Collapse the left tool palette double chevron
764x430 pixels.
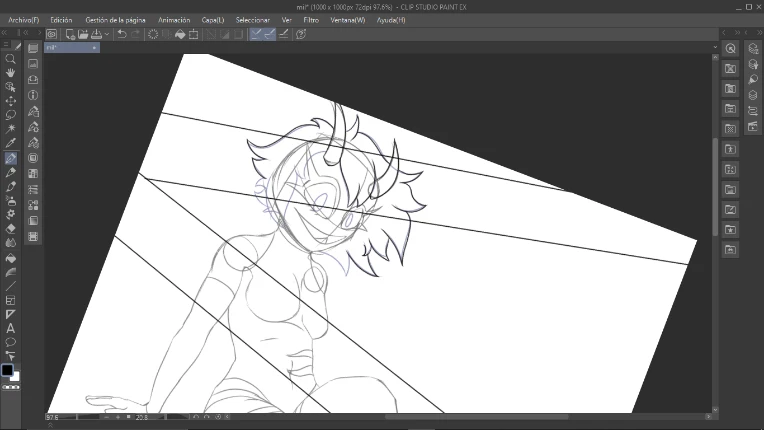tap(4, 33)
